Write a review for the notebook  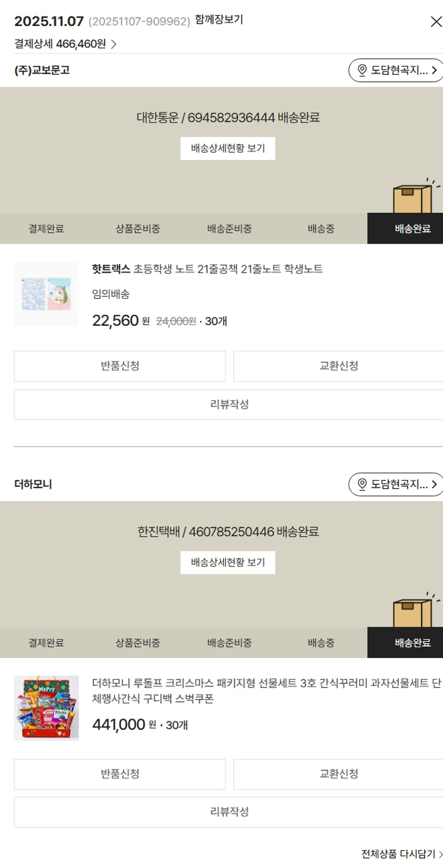coord(229,404)
